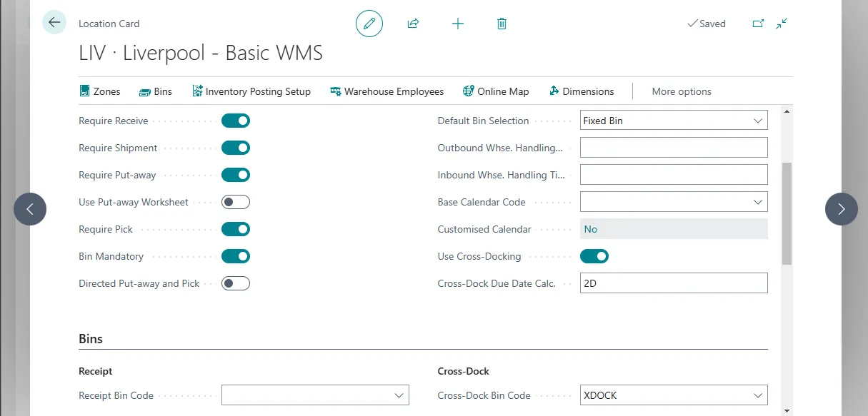Toggle the Require Receive switch
The height and width of the screenshot is (416, 868).
click(x=236, y=121)
